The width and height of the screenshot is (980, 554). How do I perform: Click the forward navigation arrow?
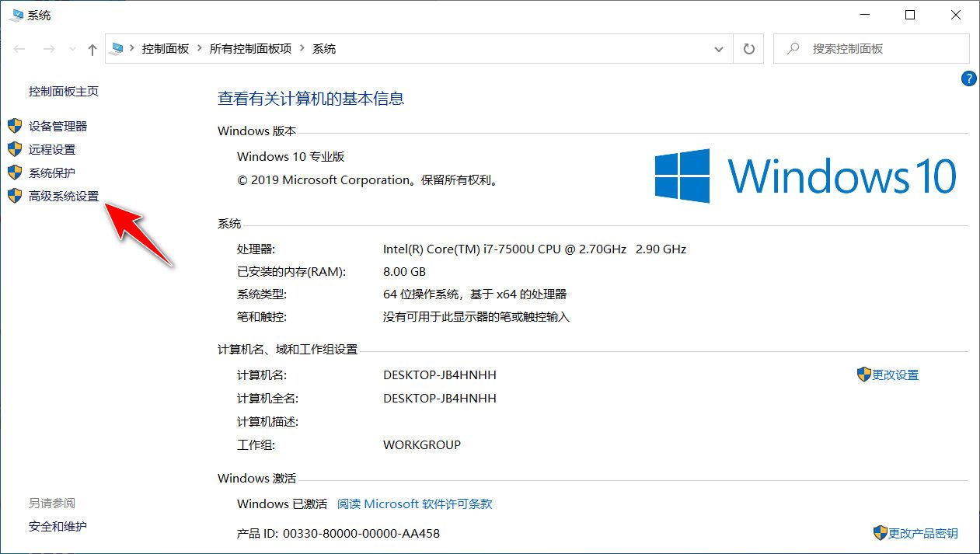pos(49,49)
